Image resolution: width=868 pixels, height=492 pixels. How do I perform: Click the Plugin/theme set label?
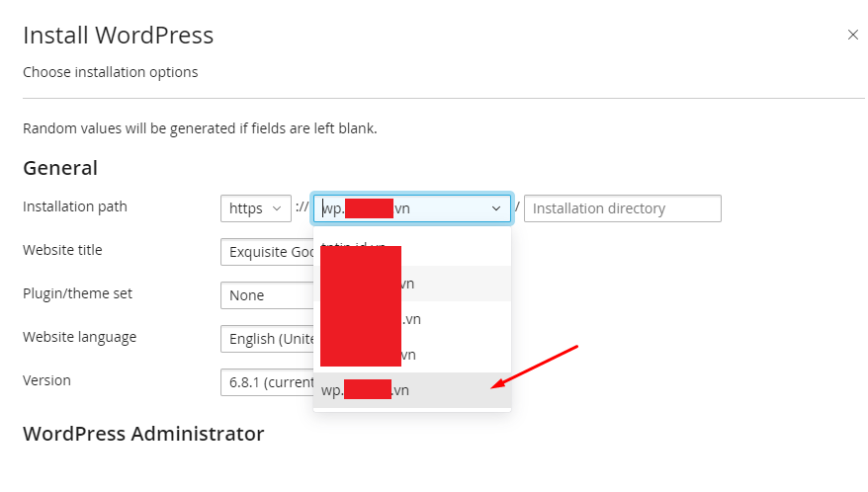pyautogui.click(x=77, y=293)
